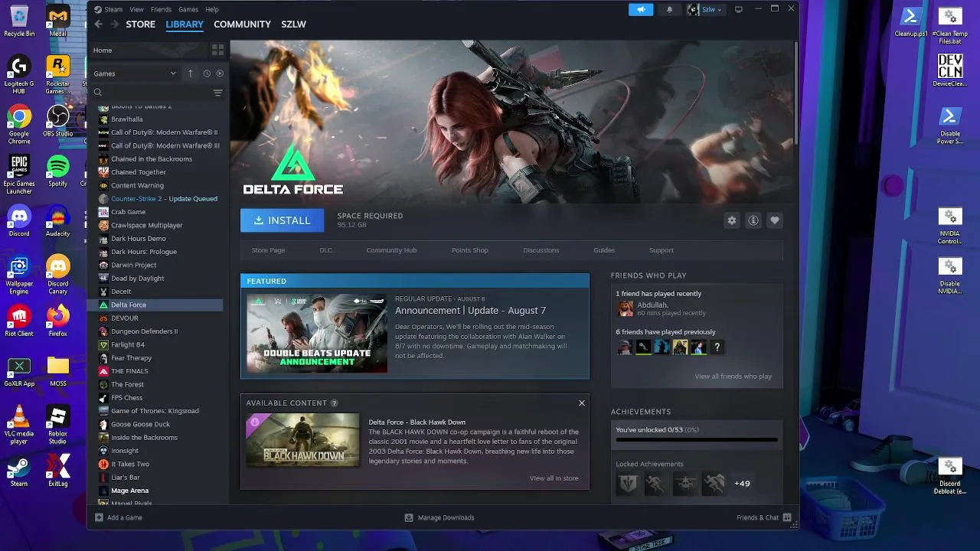Open the View menu
Viewport: 980px width, 551px height.
click(136, 9)
